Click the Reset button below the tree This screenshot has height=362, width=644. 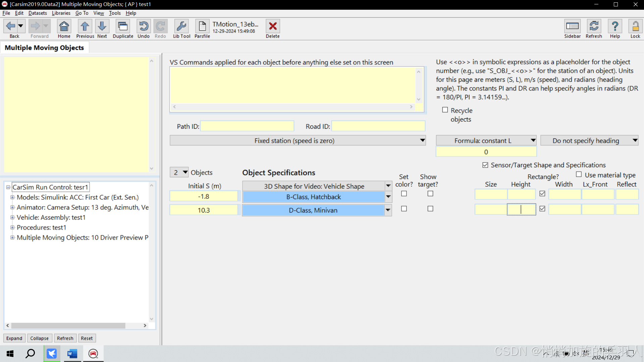[x=87, y=338]
